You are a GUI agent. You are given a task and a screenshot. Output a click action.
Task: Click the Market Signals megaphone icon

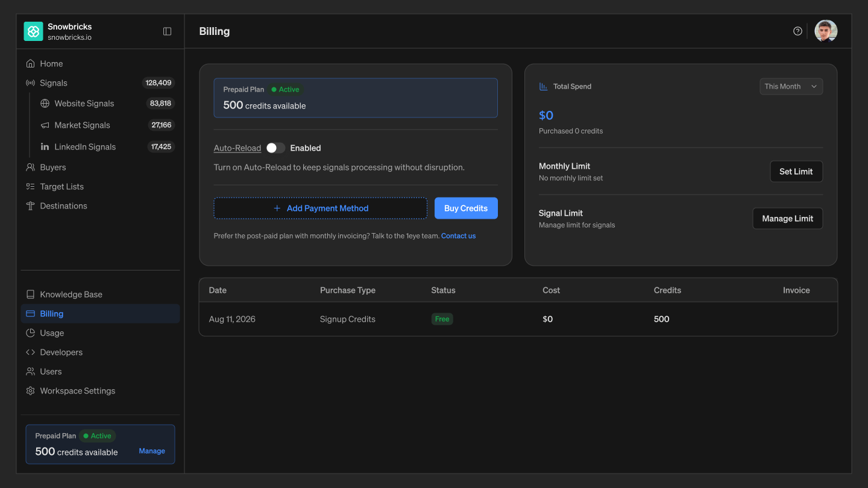pos(45,125)
